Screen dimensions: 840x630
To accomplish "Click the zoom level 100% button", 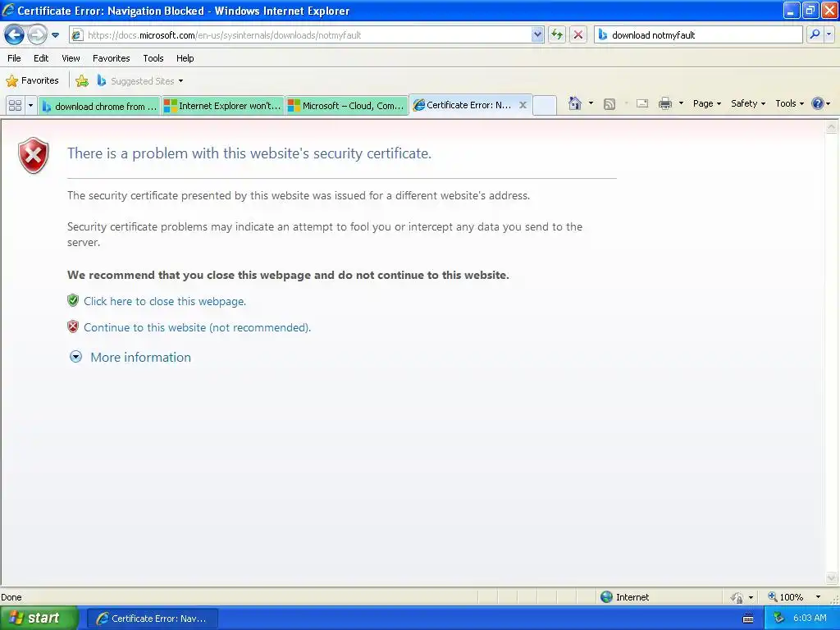I will point(785,597).
